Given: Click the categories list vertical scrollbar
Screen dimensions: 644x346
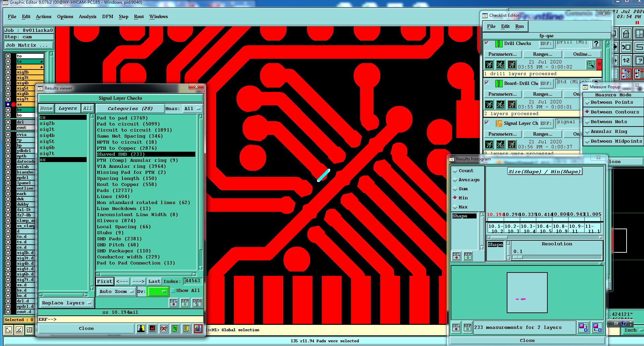Looking at the screenshot, I should (201, 192).
